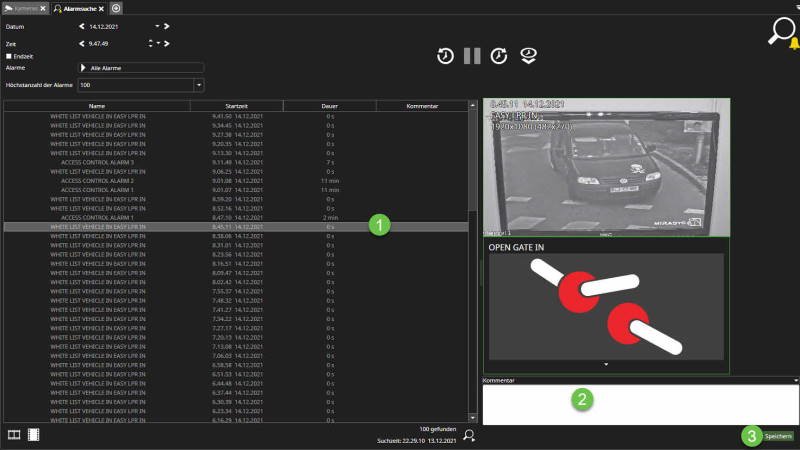Click the add new tab plus icon
Viewport: 800px width, 450px height.
(x=116, y=8)
